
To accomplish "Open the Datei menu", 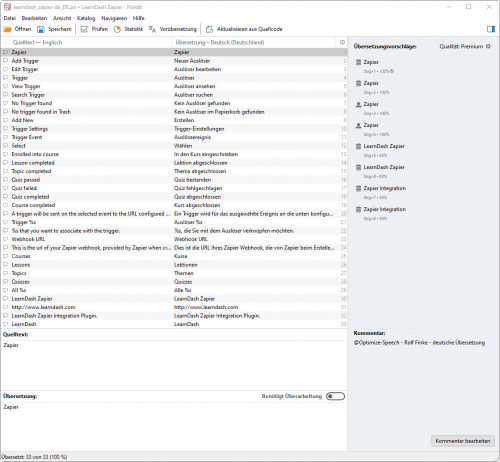I will click(x=10, y=18).
